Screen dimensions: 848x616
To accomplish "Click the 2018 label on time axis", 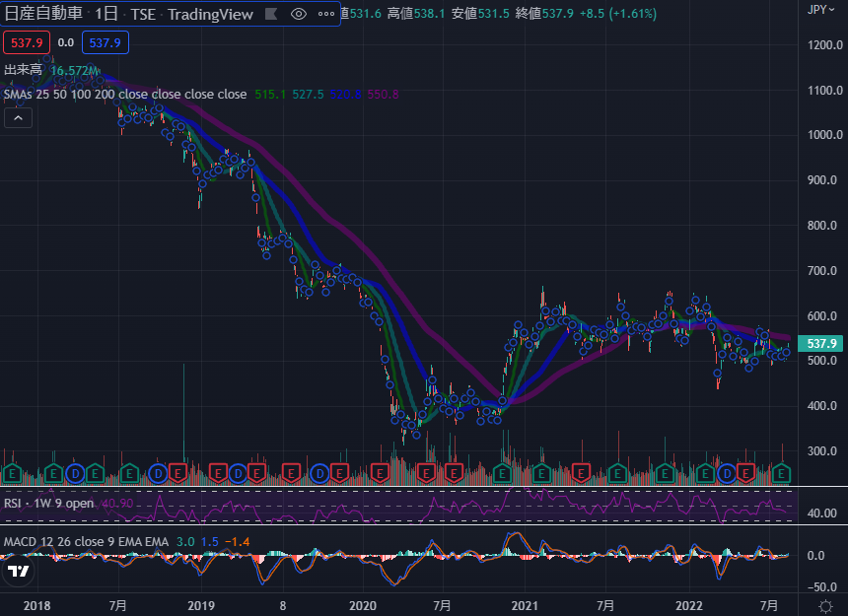I will 36,606.
